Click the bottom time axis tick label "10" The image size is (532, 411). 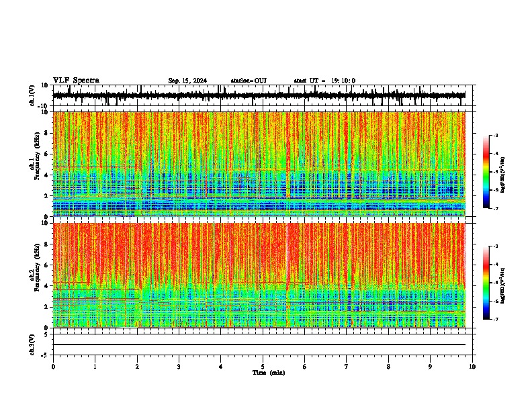[472, 367]
